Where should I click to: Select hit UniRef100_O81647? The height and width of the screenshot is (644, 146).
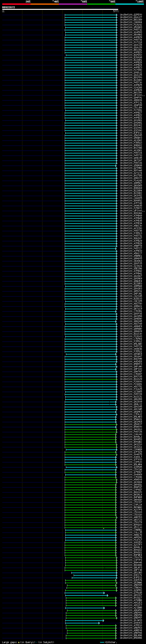pyautogui.click(x=131, y=357)
